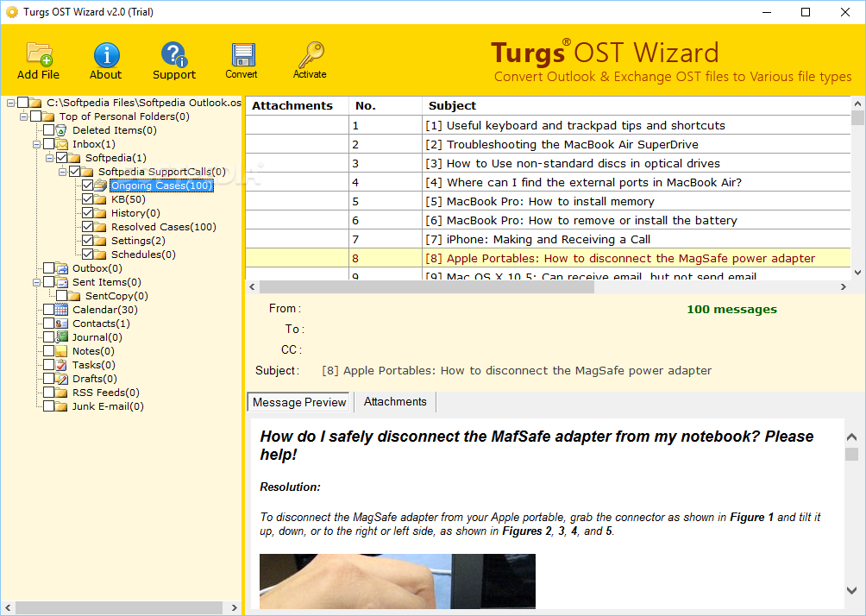Viewport: 866px width, 616px height.
Task: Sort by the No. column header
Action: [385, 105]
